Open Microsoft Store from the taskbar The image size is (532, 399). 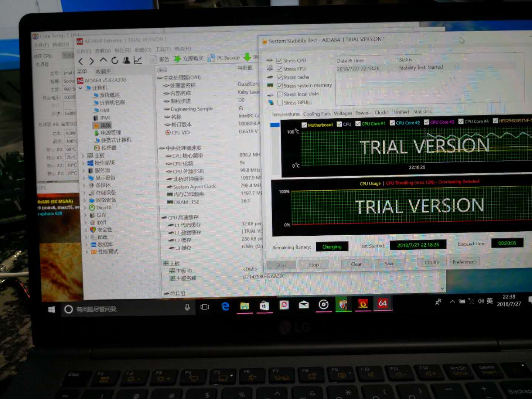(264, 305)
